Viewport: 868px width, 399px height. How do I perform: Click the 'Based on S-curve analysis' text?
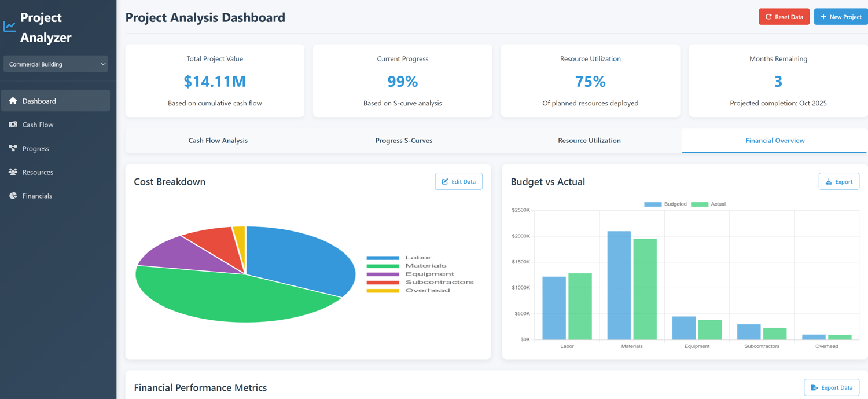403,103
